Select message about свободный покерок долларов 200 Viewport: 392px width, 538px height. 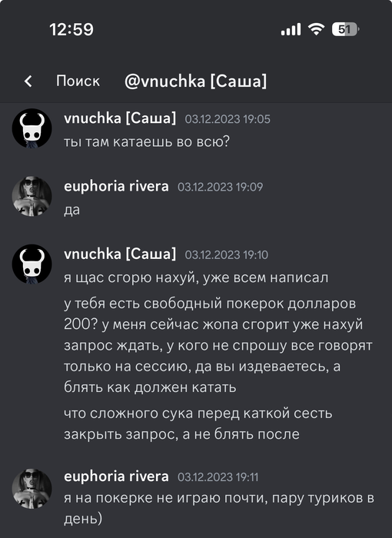[x=218, y=345]
